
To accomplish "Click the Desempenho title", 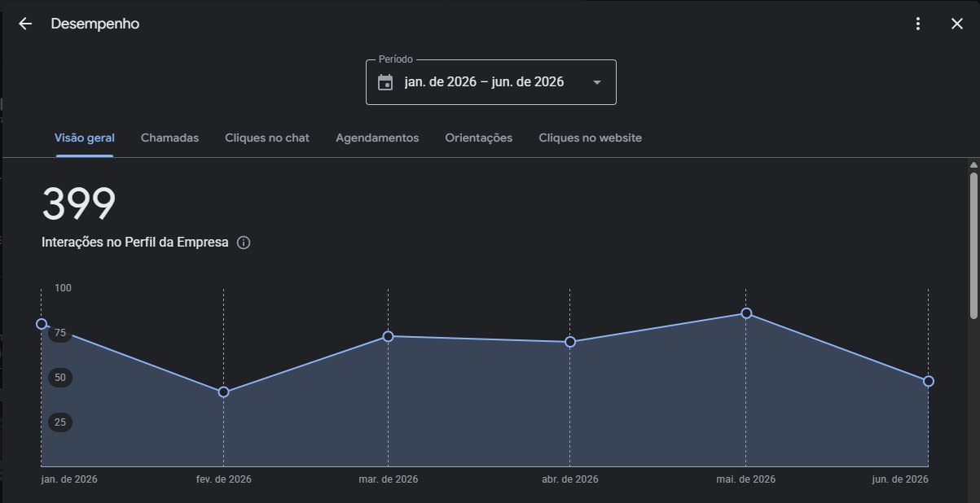I will point(95,24).
